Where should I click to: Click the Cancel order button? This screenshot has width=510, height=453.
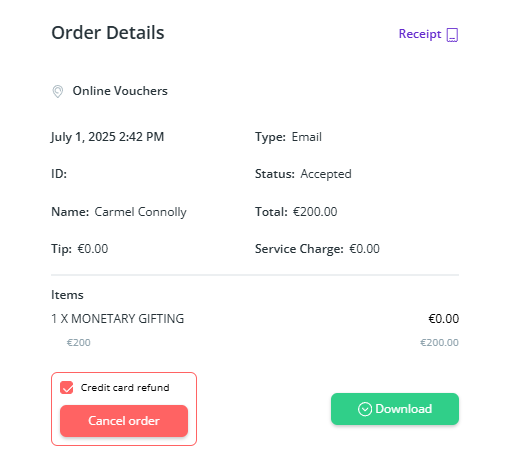124,421
